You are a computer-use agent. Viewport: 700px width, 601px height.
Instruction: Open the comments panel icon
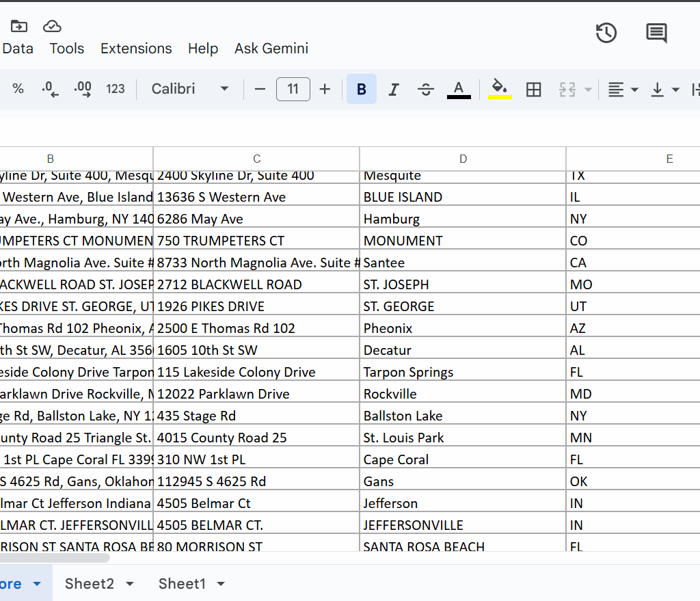656,33
